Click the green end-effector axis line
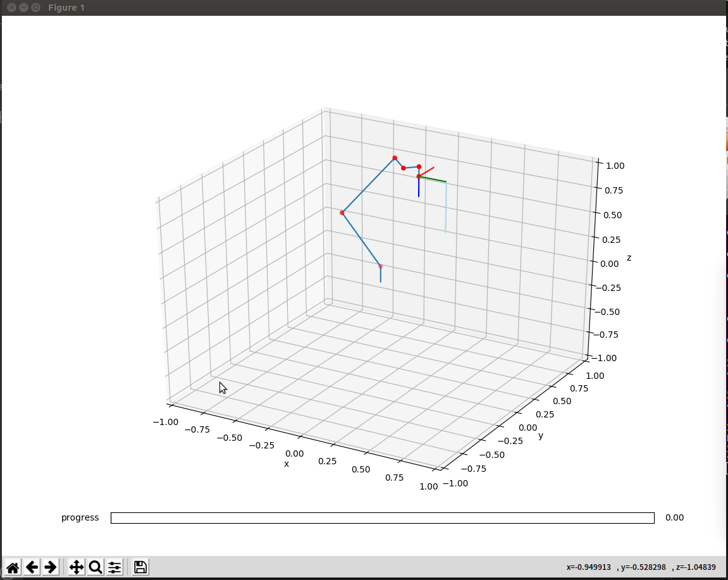Viewport: 728px width, 580px height. pyautogui.click(x=434, y=180)
